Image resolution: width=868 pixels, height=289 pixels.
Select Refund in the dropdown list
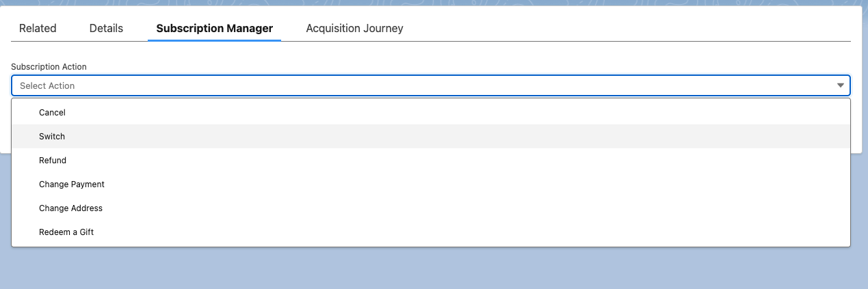click(431, 160)
